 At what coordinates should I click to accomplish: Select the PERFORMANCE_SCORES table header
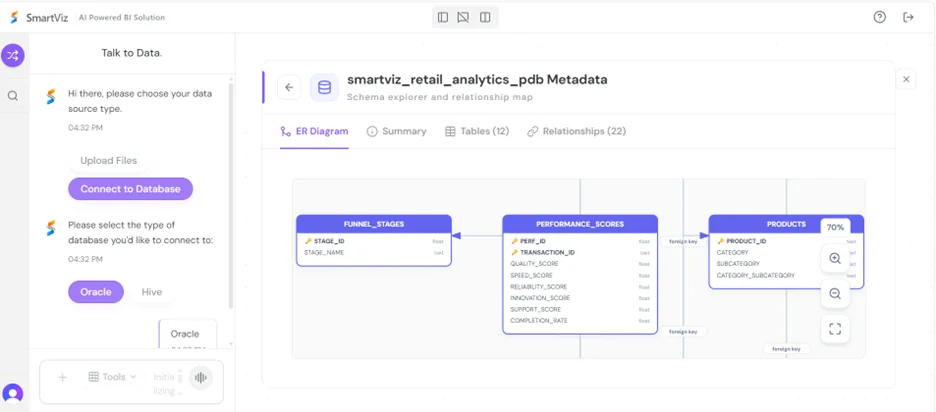click(580, 224)
